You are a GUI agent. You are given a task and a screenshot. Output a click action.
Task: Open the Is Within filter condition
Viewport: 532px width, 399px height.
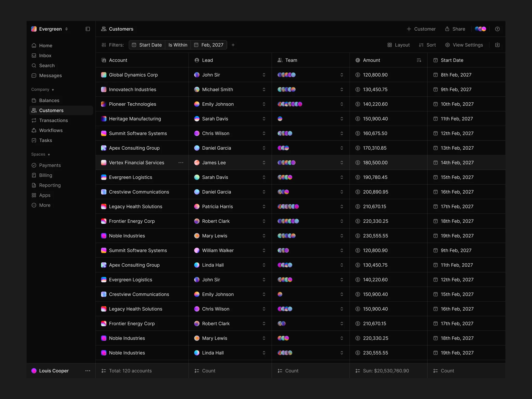(x=178, y=45)
